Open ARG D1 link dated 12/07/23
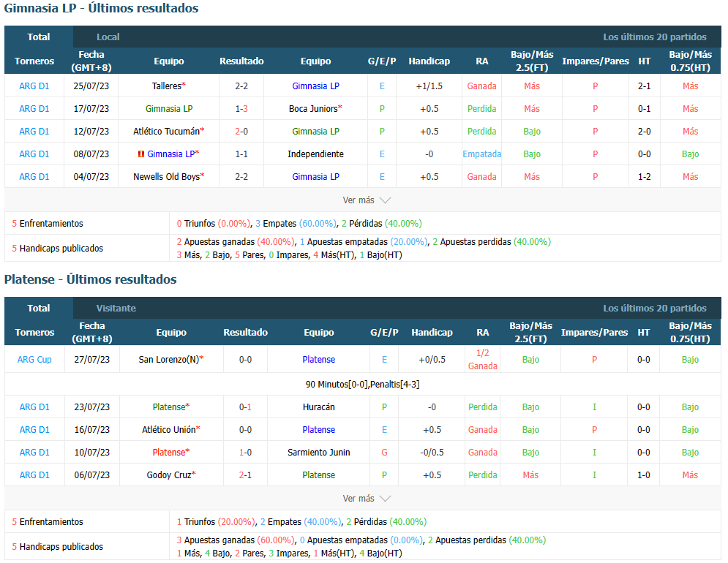Screen dimensions: 728x563 tap(34, 132)
